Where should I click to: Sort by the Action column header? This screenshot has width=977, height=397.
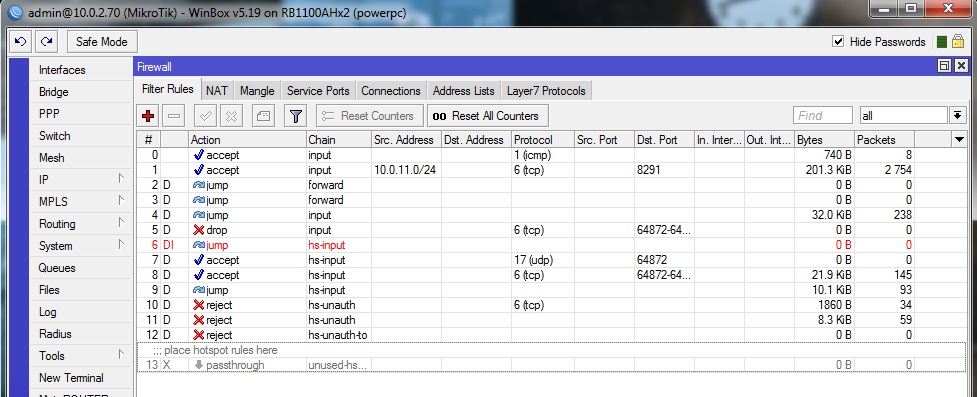(x=247, y=140)
